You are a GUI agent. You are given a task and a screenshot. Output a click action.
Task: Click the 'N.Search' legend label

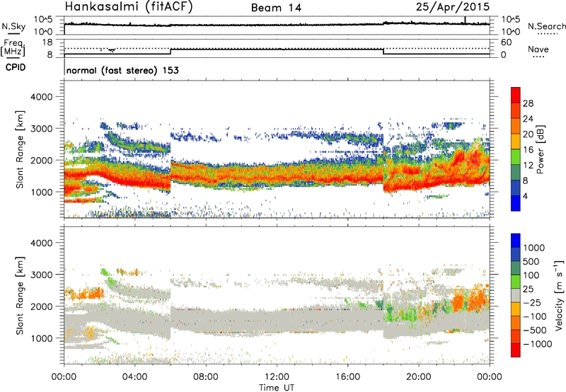pyautogui.click(x=546, y=26)
